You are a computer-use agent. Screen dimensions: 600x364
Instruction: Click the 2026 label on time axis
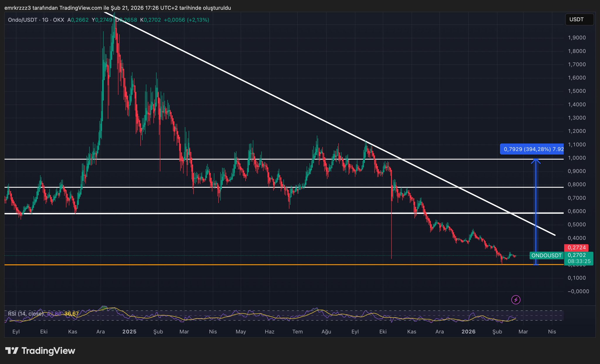click(468, 332)
